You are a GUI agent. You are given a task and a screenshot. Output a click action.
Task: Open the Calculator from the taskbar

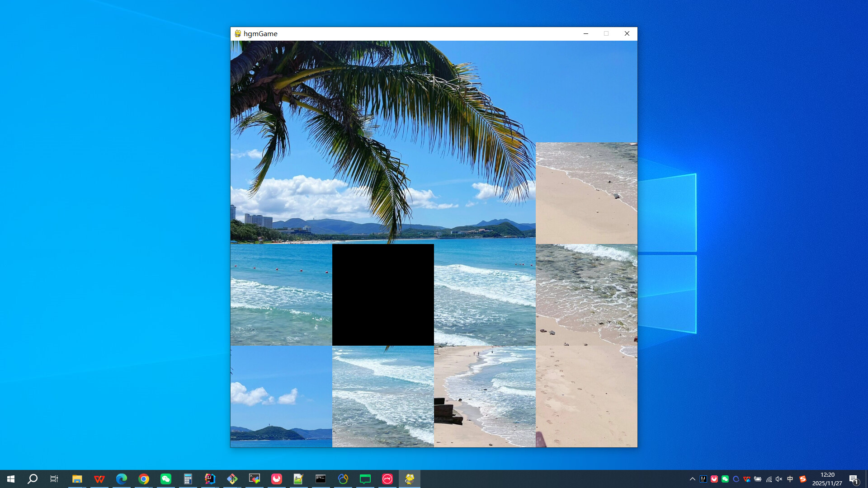(x=188, y=479)
